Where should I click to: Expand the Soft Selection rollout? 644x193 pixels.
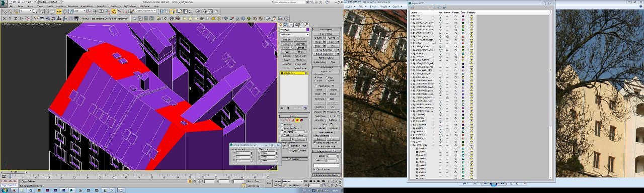[295, 159]
